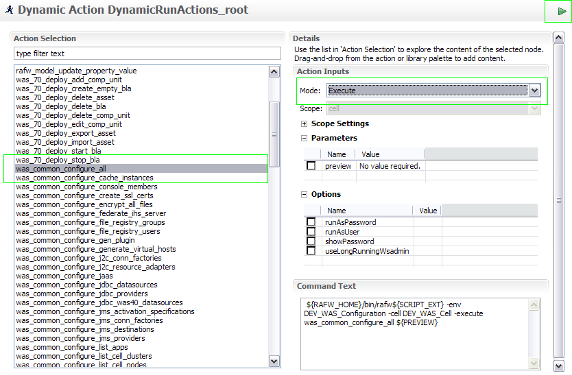The image size is (572, 375).
Task: Click the action list scroll down arrow
Action: [x=274, y=361]
